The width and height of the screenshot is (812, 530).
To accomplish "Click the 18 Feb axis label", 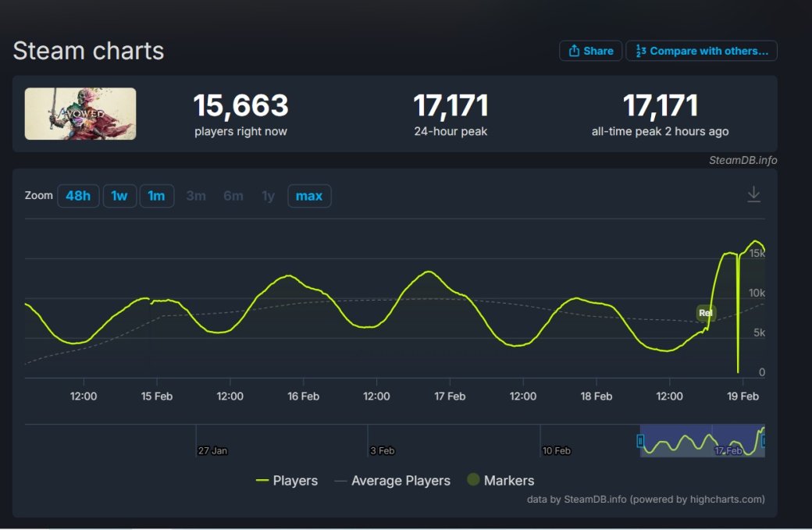I will coord(596,397).
